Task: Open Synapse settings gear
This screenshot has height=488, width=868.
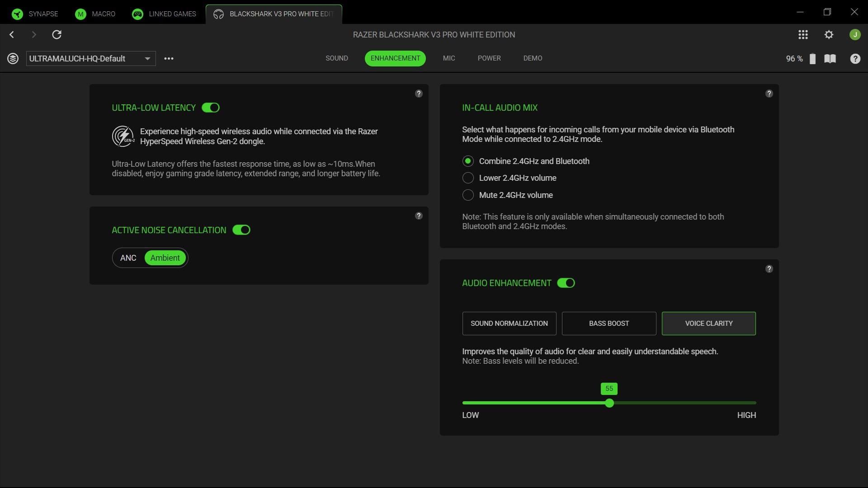Action: pyautogui.click(x=829, y=35)
